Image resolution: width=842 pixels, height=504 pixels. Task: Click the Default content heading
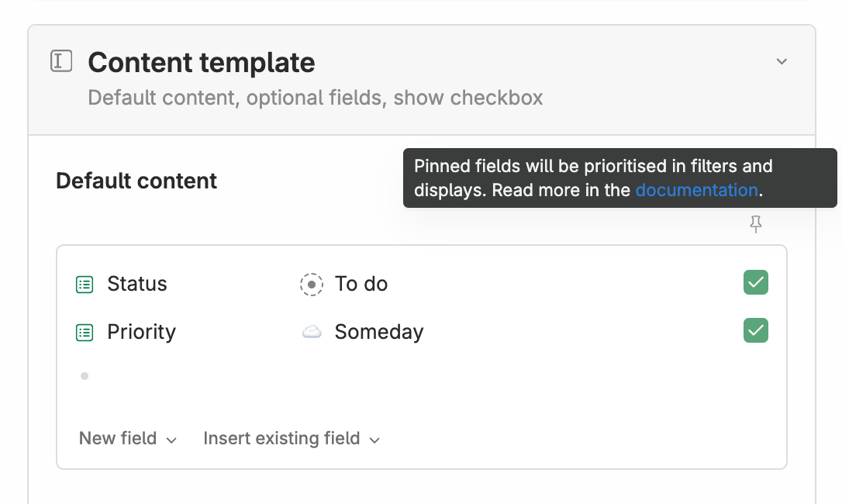[136, 181]
